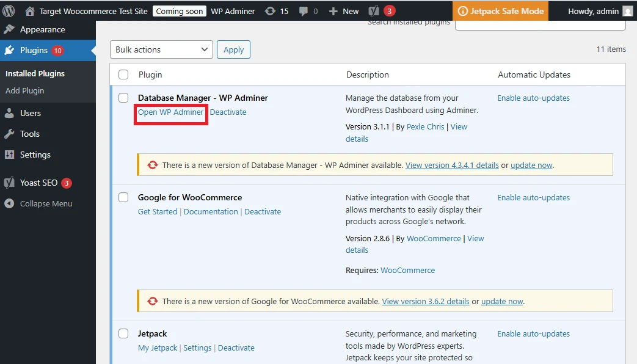Click the Target Woocommerce Test Site name
This screenshot has width=637, height=364.
pos(93,12)
